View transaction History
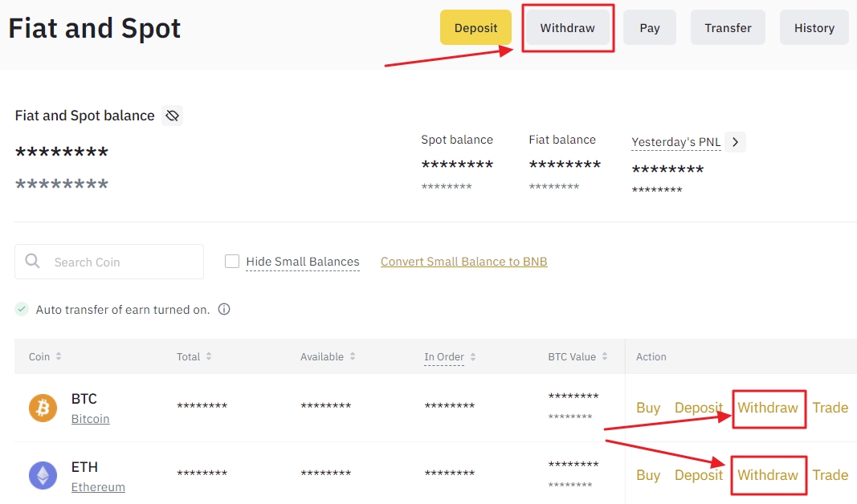 (x=814, y=28)
